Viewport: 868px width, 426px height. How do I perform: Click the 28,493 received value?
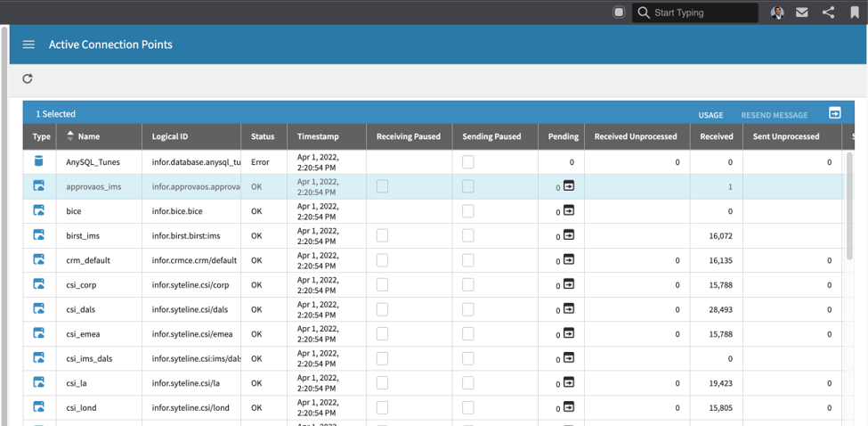click(x=721, y=309)
